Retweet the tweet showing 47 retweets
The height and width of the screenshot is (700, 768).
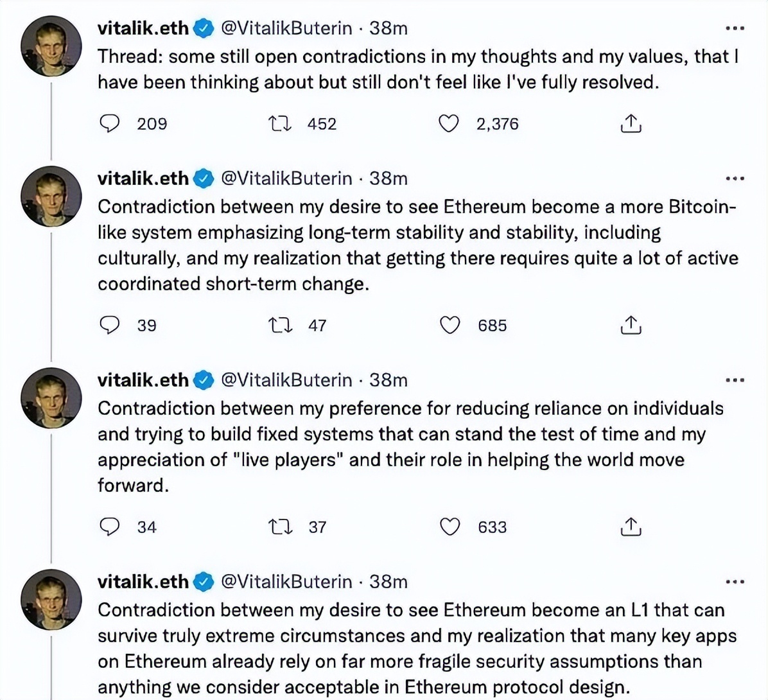tap(281, 325)
